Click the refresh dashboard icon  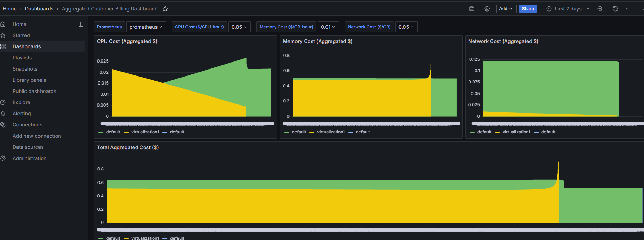(615, 9)
